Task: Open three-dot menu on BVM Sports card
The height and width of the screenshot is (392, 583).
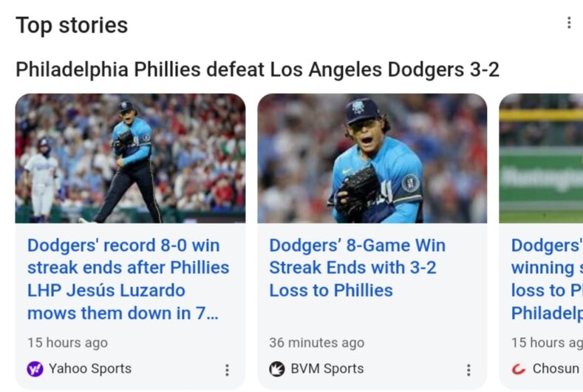Action: pyautogui.click(x=468, y=370)
